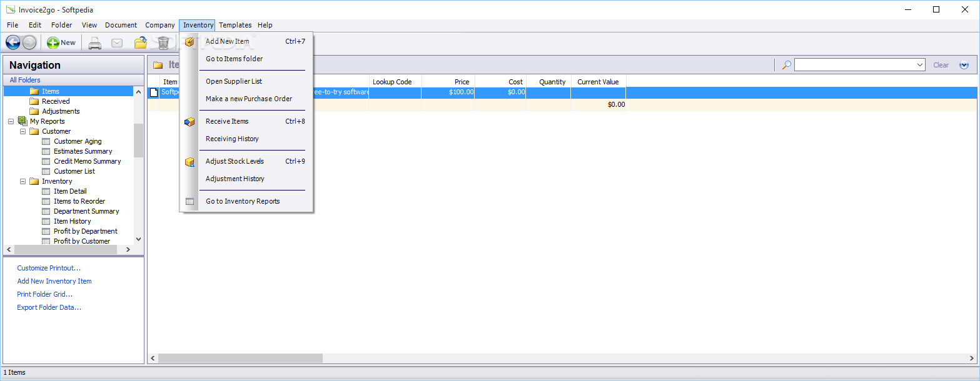This screenshot has height=381, width=980.
Task: Click the search magnifier icon
Action: (786, 65)
